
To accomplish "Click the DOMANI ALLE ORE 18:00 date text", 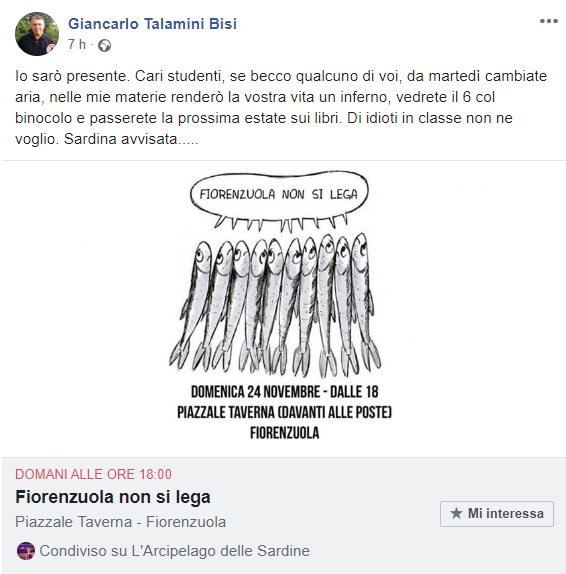I will click(93, 474).
